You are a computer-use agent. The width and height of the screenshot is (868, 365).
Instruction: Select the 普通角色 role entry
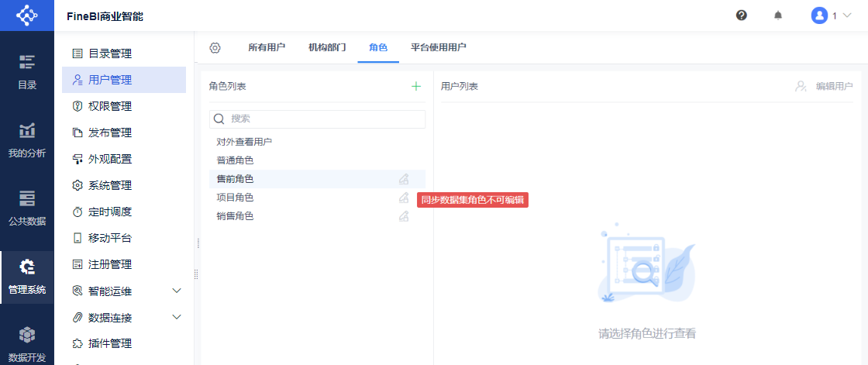coord(236,160)
